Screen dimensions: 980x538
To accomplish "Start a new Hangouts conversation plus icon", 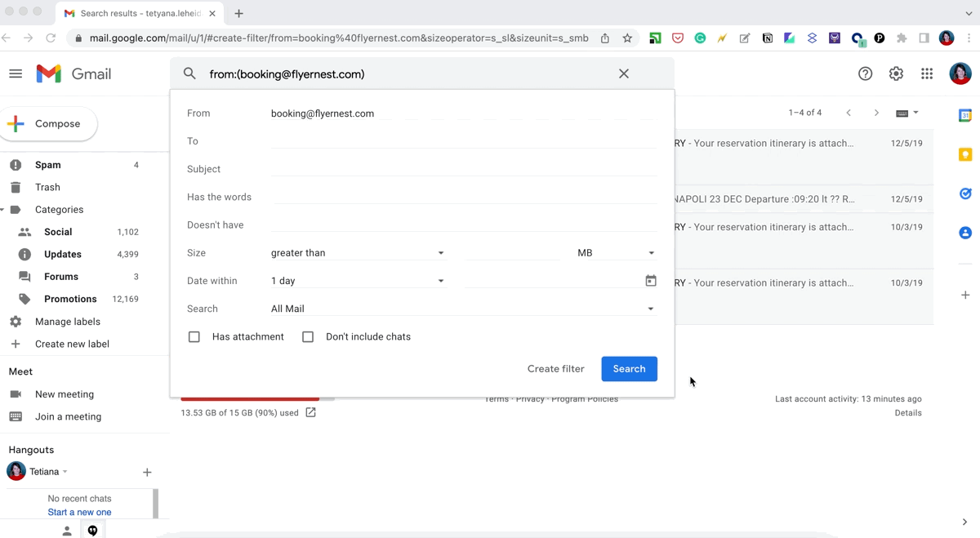I will [x=147, y=472].
